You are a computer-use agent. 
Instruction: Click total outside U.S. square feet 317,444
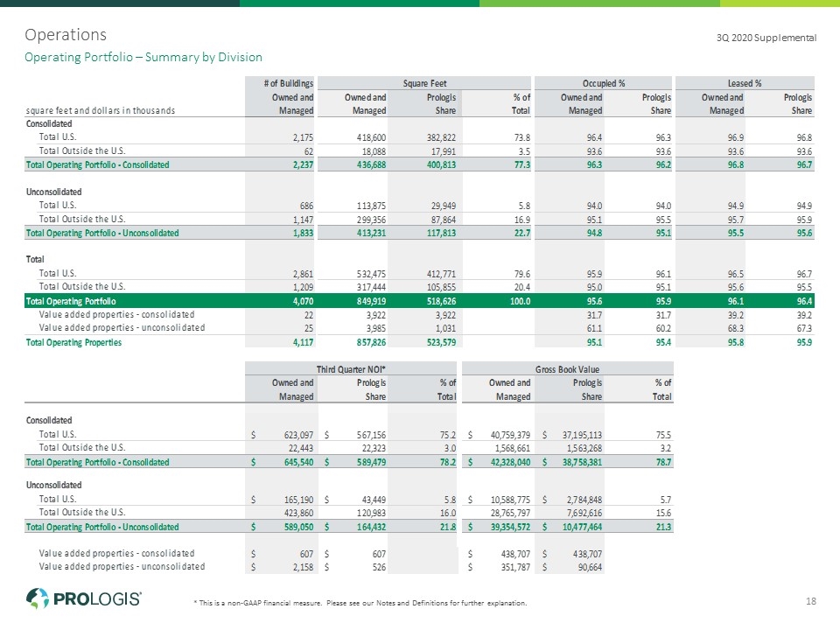(371, 288)
